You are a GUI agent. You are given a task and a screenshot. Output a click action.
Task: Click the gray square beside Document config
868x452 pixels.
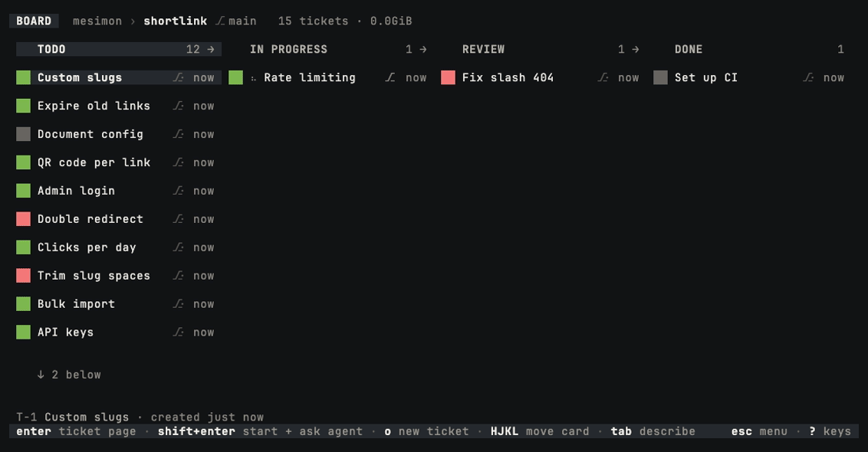23,134
